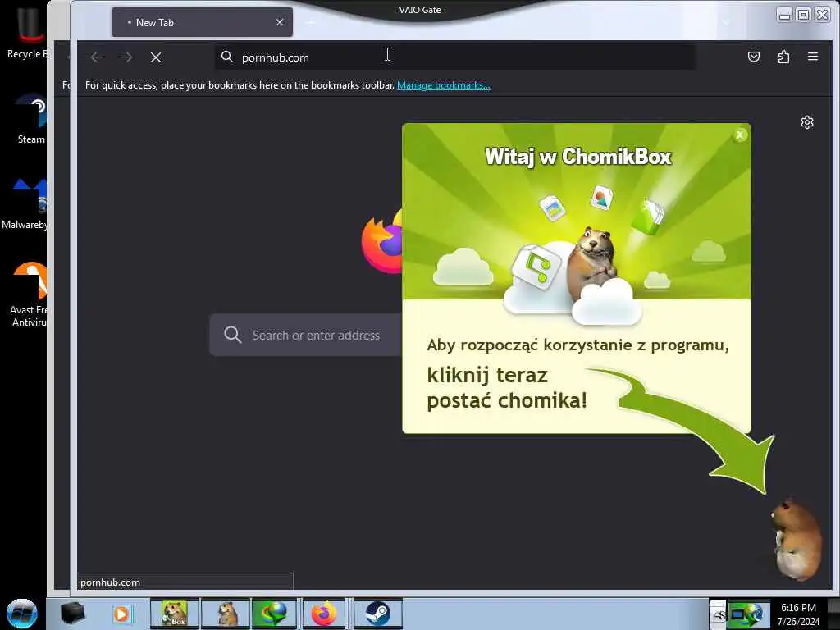
Task: Open the Avast Free Antivirus shortcut
Action: pos(29,294)
